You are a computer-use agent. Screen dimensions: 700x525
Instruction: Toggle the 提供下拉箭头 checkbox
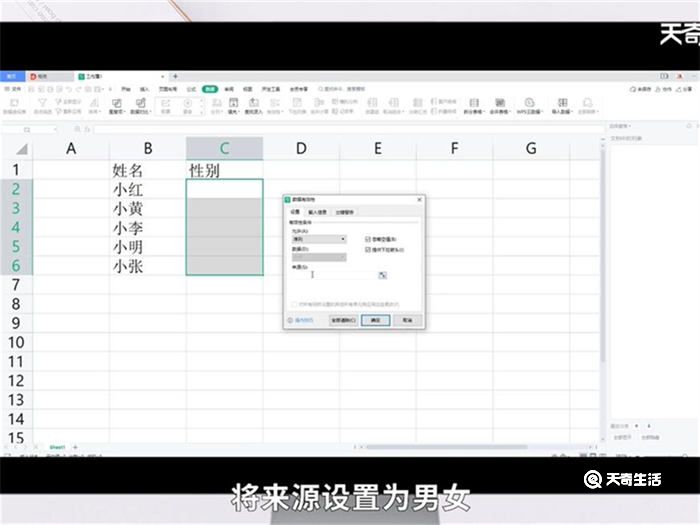click(x=368, y=249)
